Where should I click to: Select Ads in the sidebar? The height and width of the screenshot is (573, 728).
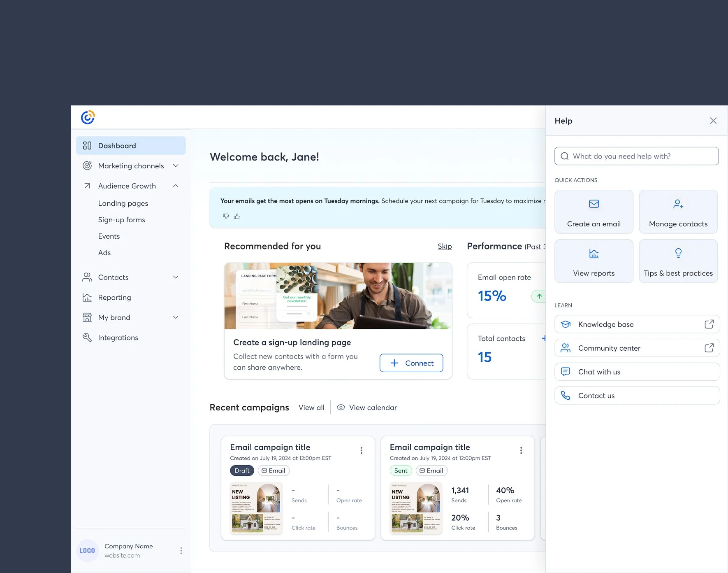(x=104, y=253)
